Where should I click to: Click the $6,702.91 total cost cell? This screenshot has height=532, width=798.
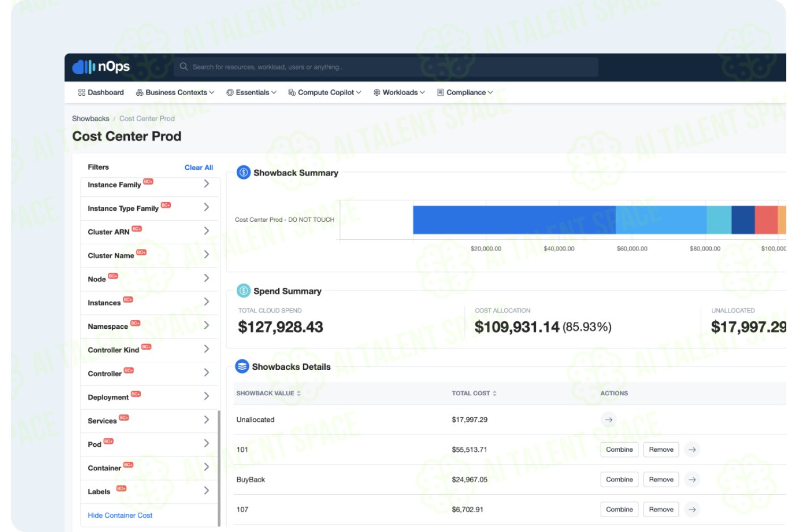coord(468,509)
